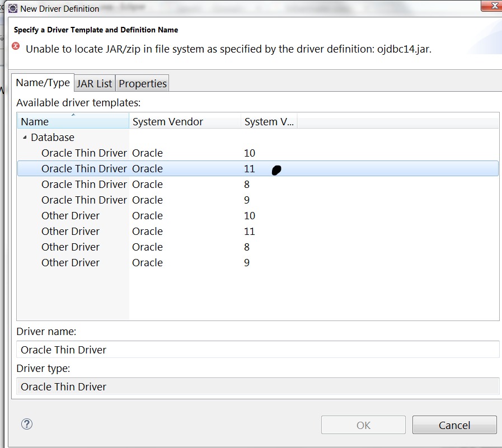Viewport: 502px width, 448px height.
Task: Select Other Driver version 10 row
Action: tap(258, 216)
